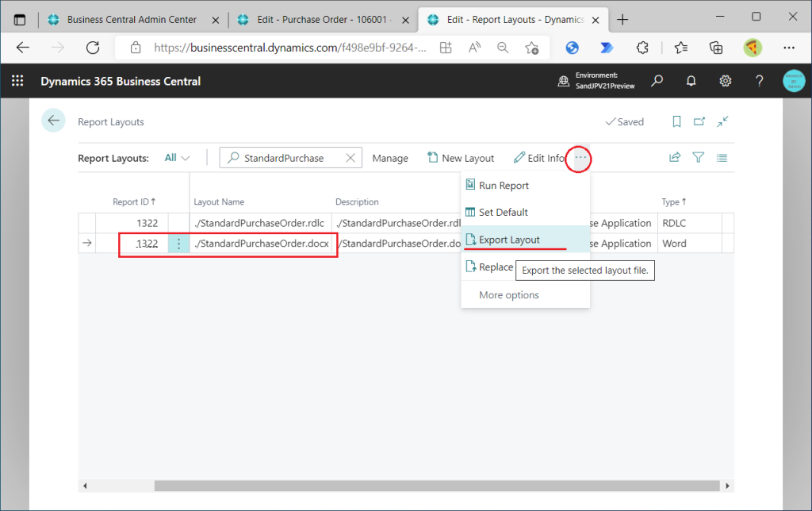Open notifications bell in Business Central
812x511 pixels.
(691, 81)
